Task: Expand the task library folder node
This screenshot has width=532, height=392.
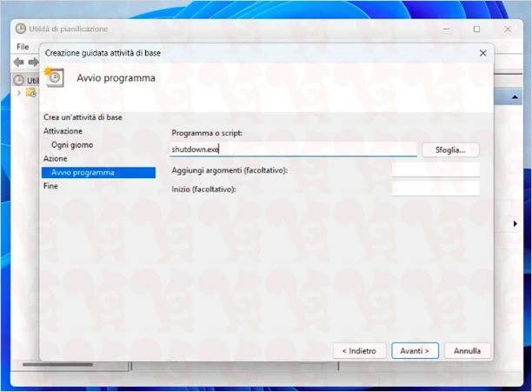Action: click(19, 93)
